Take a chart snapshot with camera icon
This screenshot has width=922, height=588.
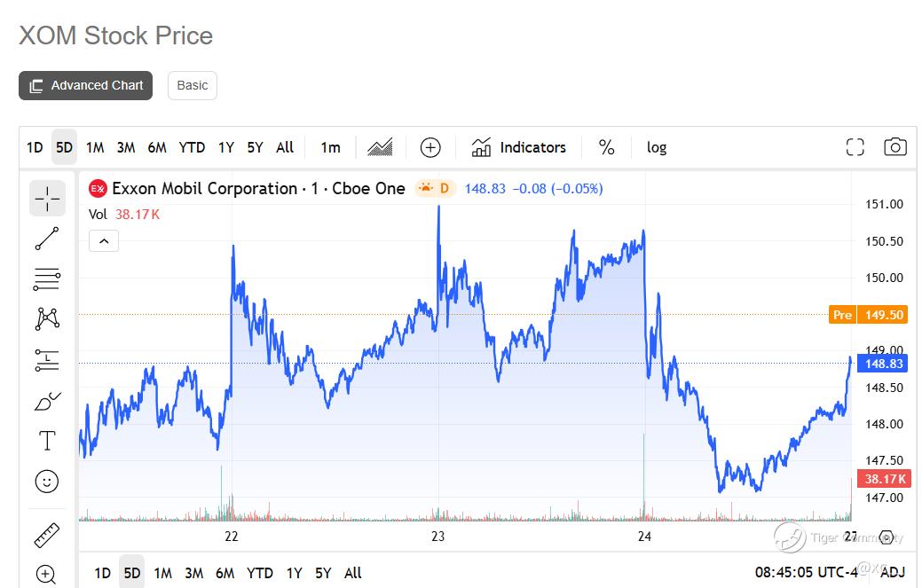coord(894,147)
